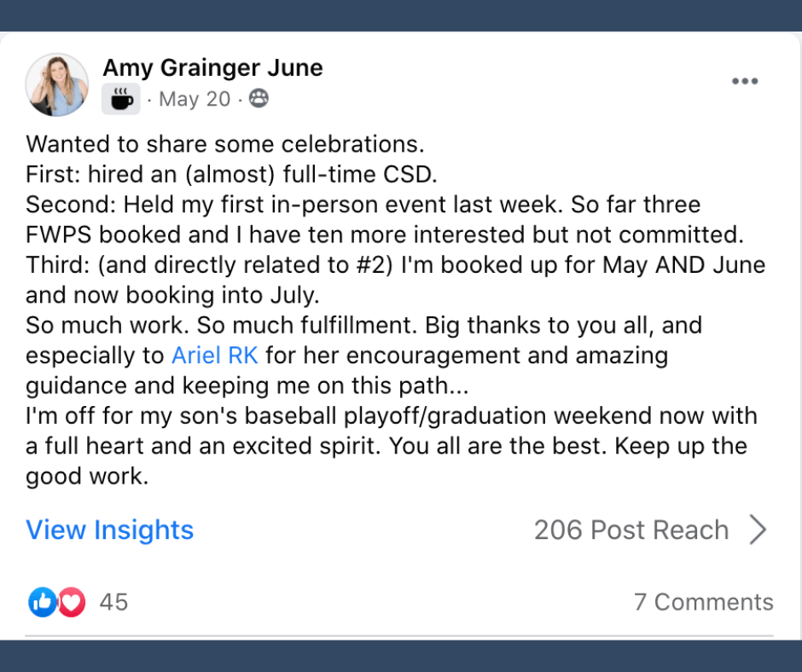Screen dimensions: 802x672
Task: Open Amy Grainger June's profile picture
Action: pyautogui.click(x=57, y=85)
